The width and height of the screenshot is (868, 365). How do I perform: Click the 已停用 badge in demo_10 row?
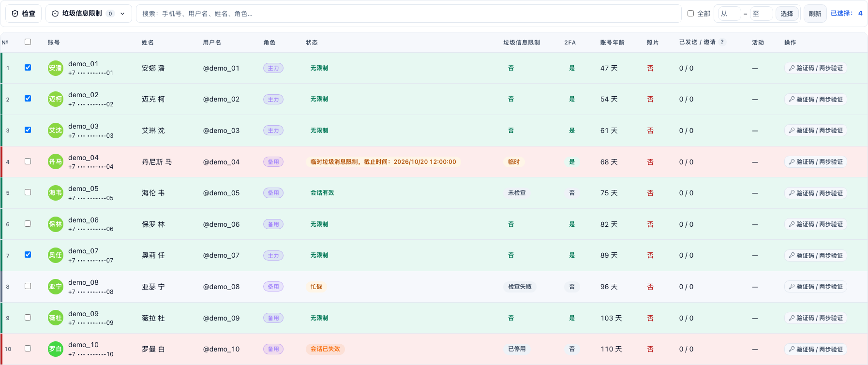click(517, 349)
